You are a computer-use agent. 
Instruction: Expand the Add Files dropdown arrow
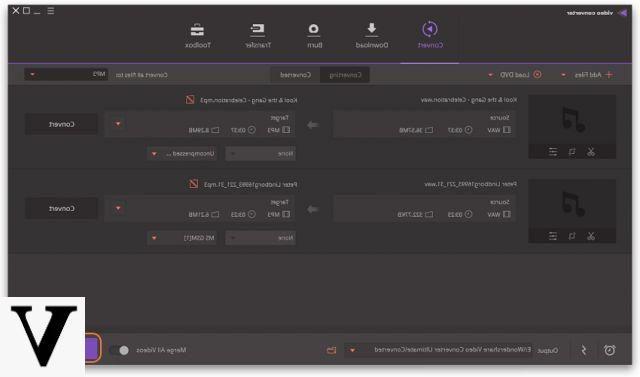click(563, 75)
